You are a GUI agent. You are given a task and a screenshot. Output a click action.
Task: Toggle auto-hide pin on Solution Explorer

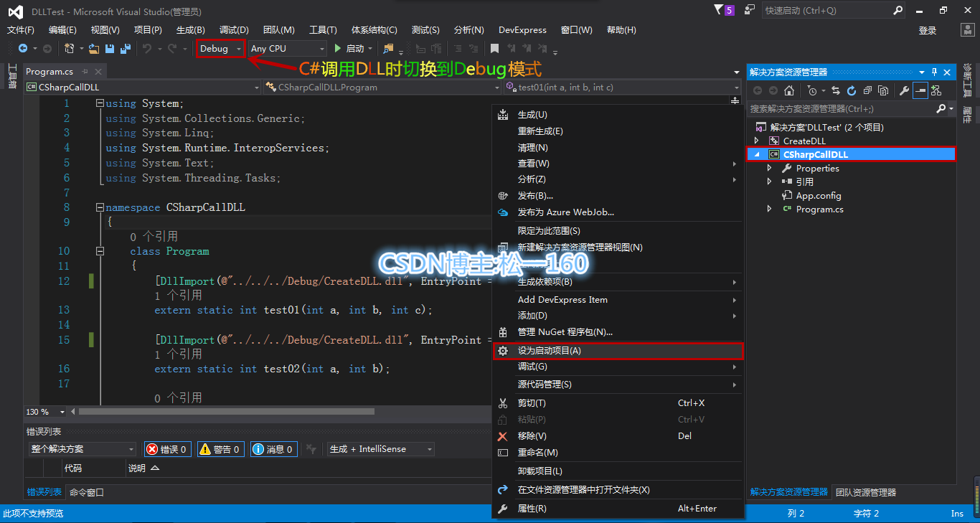pyautogui.click(x=934, y=72)
